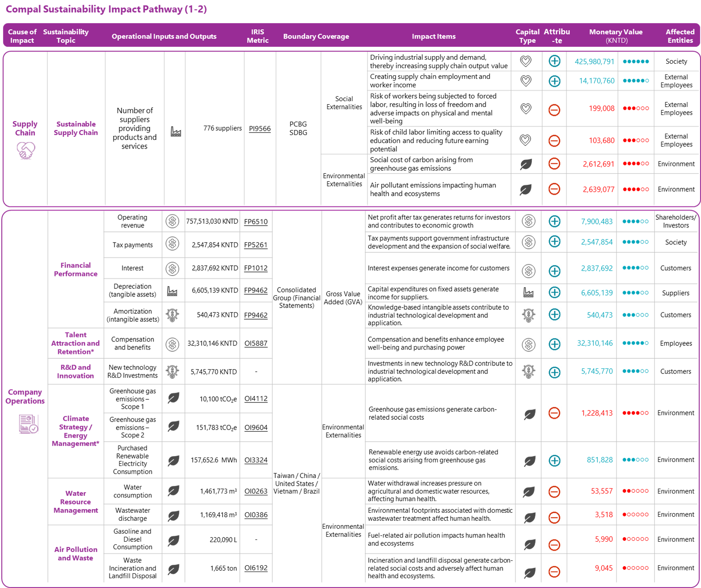Image resolution: width=701 pixels, height=588 pixels.
Task: Click the value 757,513,030 KNTD
Action: 212,221
